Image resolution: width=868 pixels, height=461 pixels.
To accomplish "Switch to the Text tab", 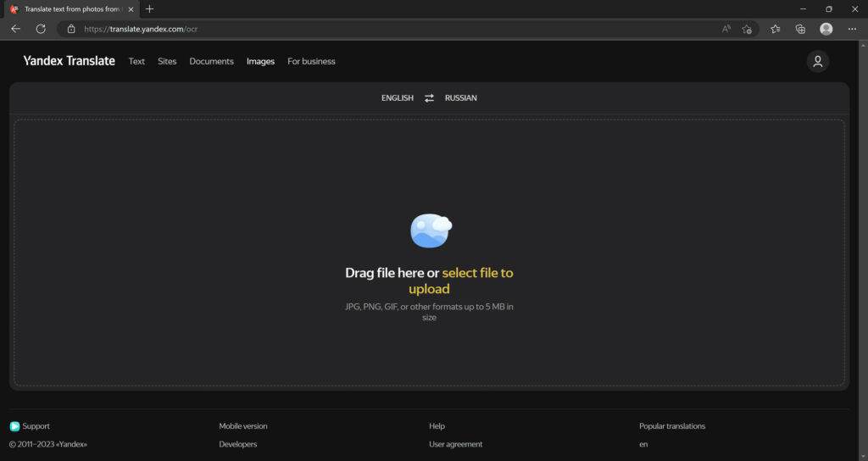I will [136, 62].
